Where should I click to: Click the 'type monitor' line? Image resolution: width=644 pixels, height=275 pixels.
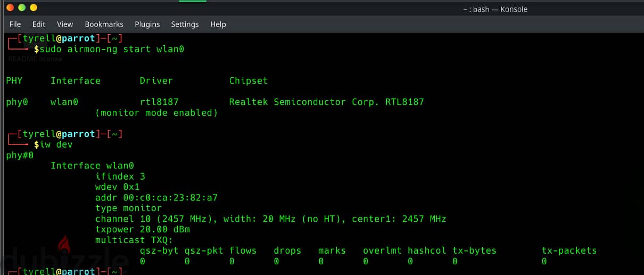128,208
